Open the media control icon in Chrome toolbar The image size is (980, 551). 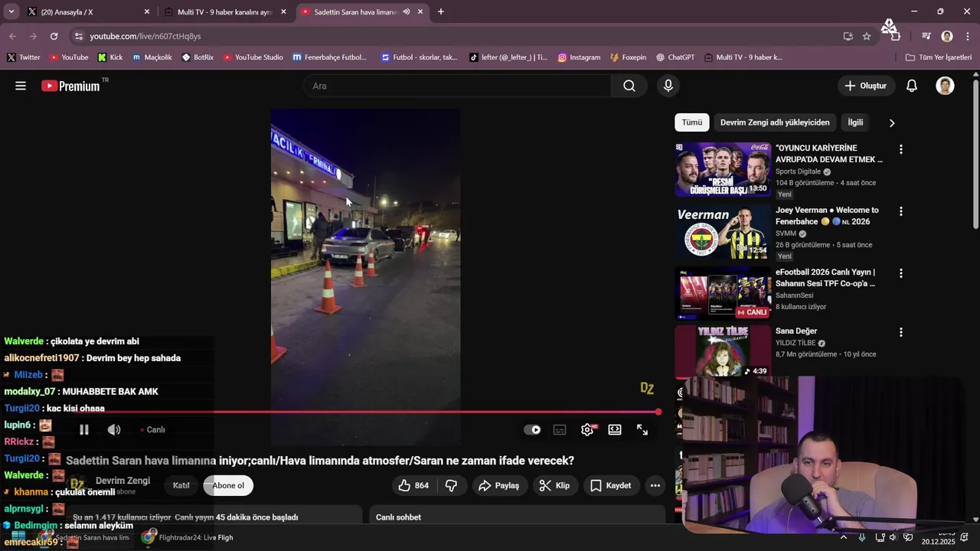[x=926, y=36]
